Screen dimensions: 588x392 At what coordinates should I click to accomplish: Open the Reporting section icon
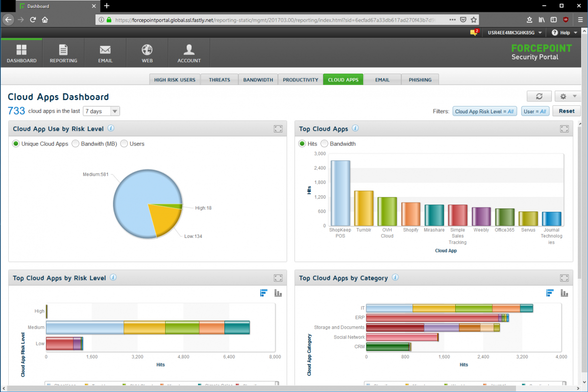tap(63, 50)
